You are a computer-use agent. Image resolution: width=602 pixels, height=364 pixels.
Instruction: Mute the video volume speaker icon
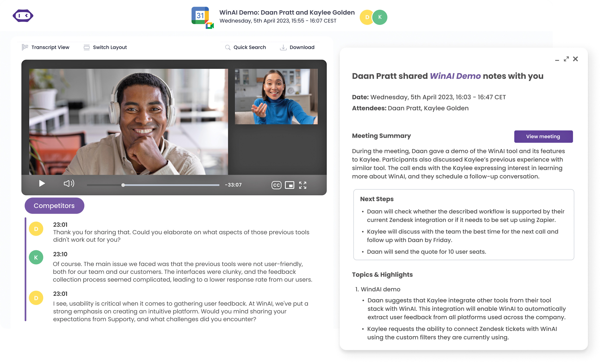69,183
